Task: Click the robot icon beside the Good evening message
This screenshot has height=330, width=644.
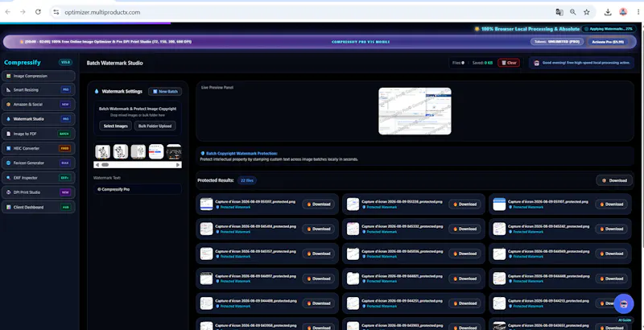Action: point(536,63)
